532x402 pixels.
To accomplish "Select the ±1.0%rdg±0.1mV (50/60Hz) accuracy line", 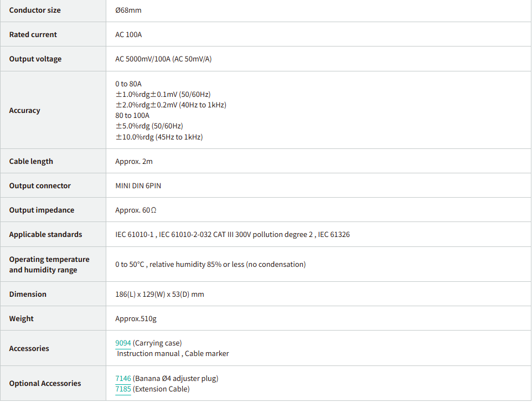I will (x=163, y=95).
